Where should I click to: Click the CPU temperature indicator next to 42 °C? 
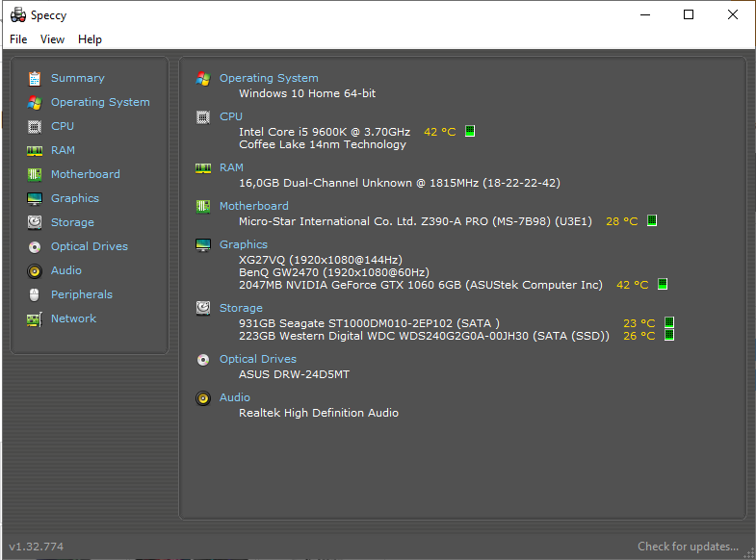click(470, 131)
